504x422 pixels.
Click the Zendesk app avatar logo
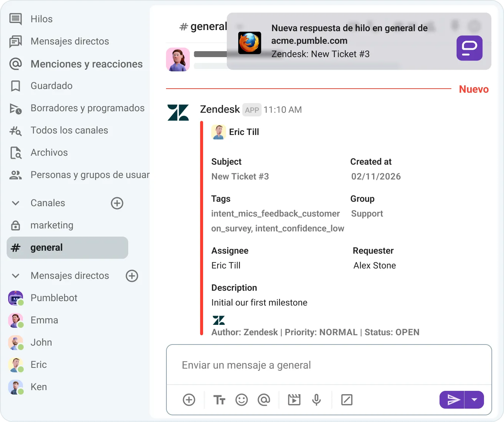pyautogui.click(x=178, y=112)
